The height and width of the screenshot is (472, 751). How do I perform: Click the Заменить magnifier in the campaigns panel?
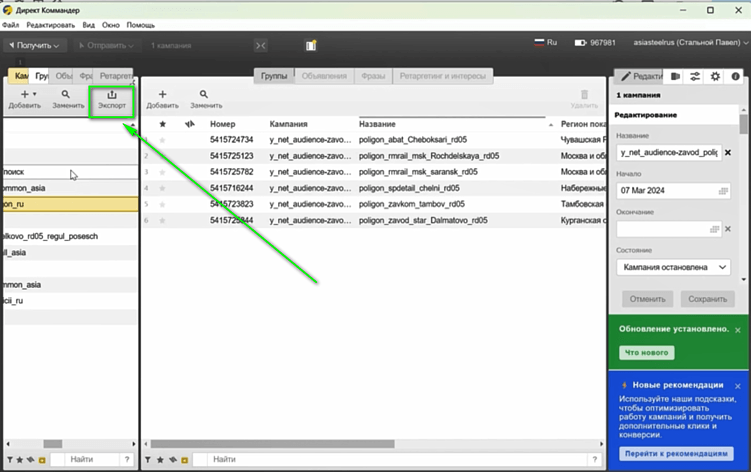coord(66,94)
